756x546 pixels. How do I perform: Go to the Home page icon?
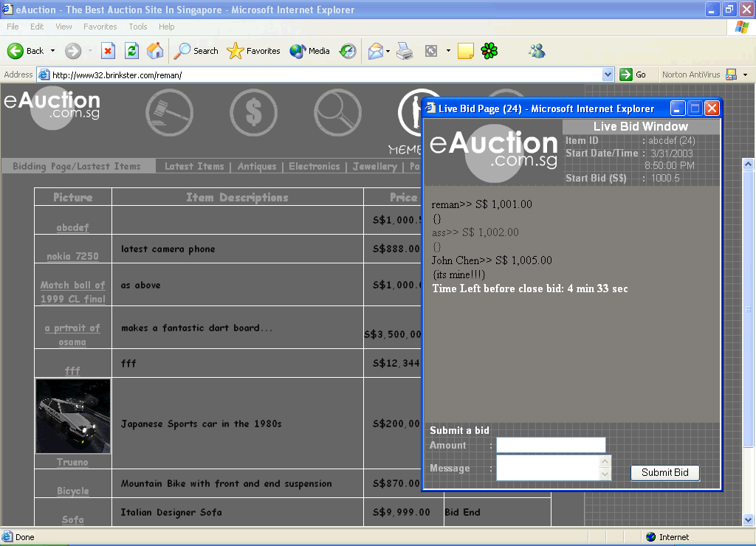click(x=155, y=51)
